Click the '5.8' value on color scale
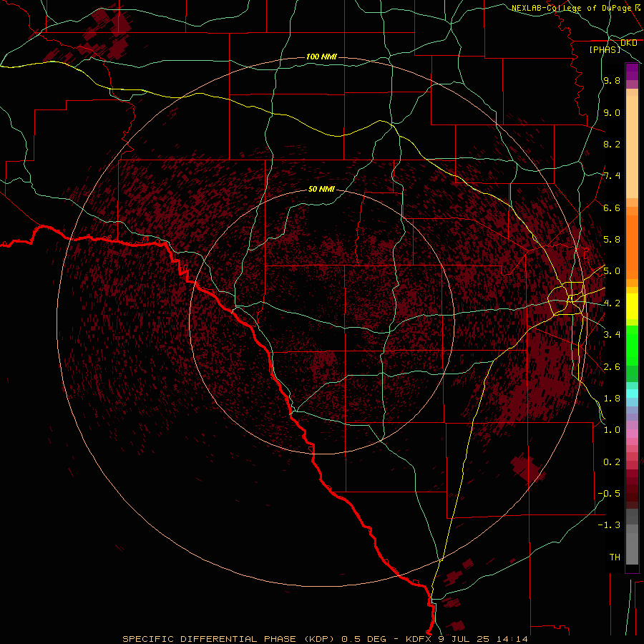This screenshot has height=644, width=644. coord(612,240)
